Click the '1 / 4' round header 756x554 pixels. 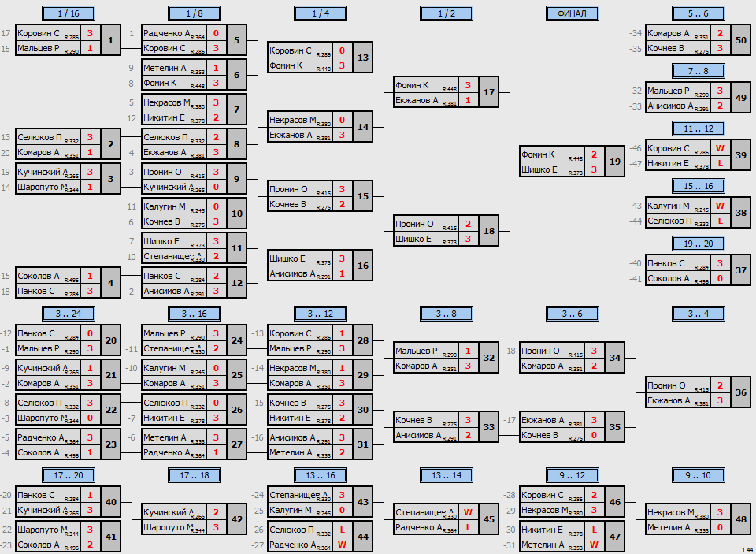[x=321, y=13]
